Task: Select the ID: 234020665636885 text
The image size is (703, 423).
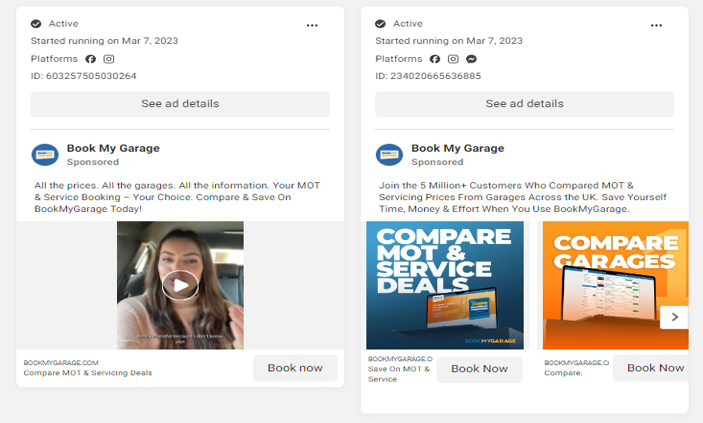Action: [x=428, y=76]
